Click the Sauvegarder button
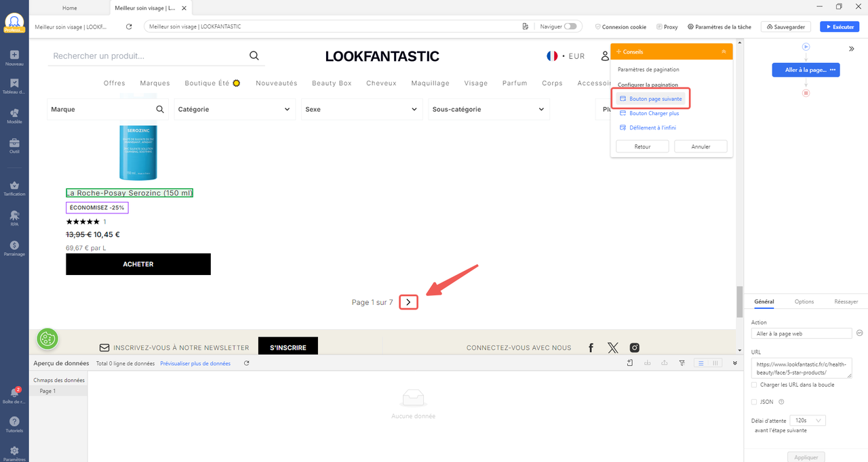Screen dimensions: 868x462 tap(786, 26)
